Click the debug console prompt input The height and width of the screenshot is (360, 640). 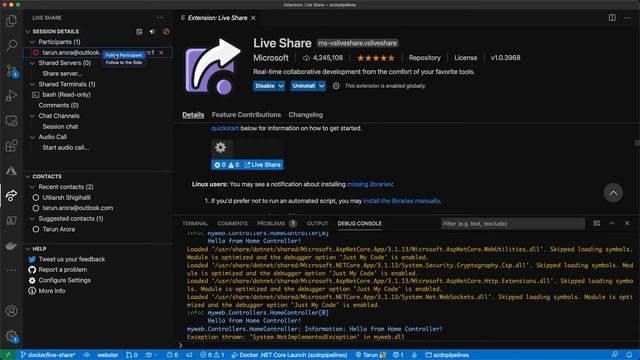click(x=408, y=345)
